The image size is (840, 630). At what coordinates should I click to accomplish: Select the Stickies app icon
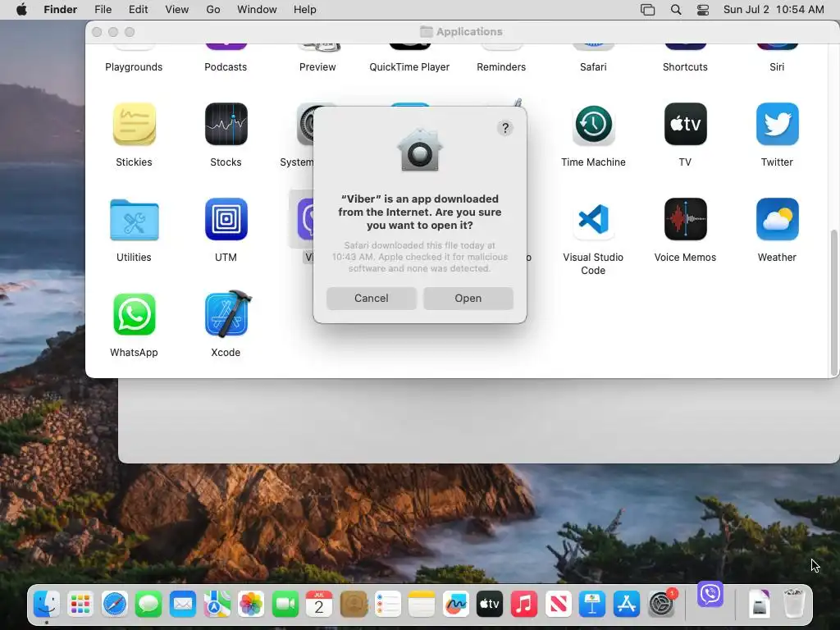(134, 125)
